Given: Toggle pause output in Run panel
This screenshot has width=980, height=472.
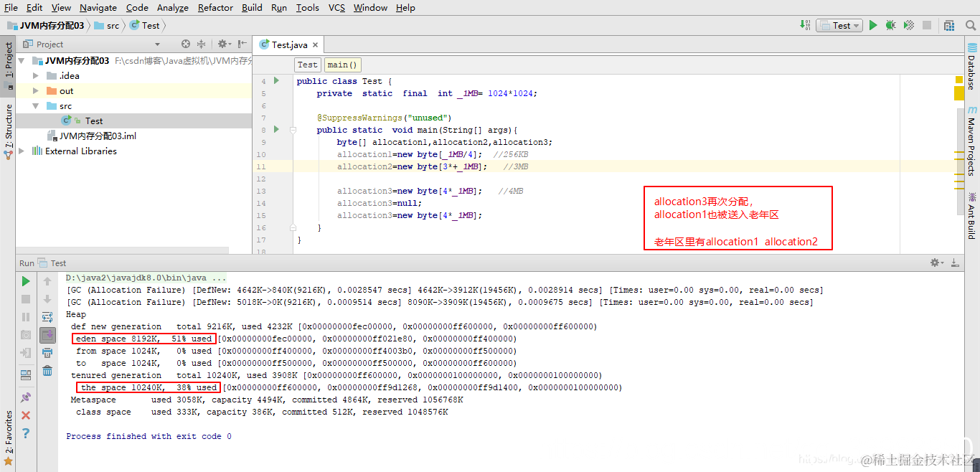Looking at the screenshot, I should [x=26, y=317].
